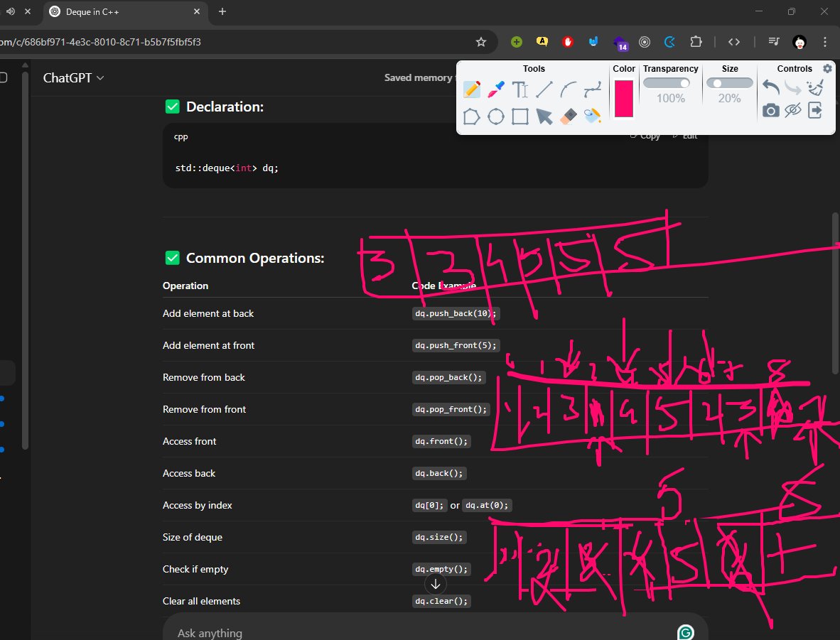840x640 pixels.
Task: Click the dq.front(); code snippet
Action: pyautogui.click(x=441, y=441)
